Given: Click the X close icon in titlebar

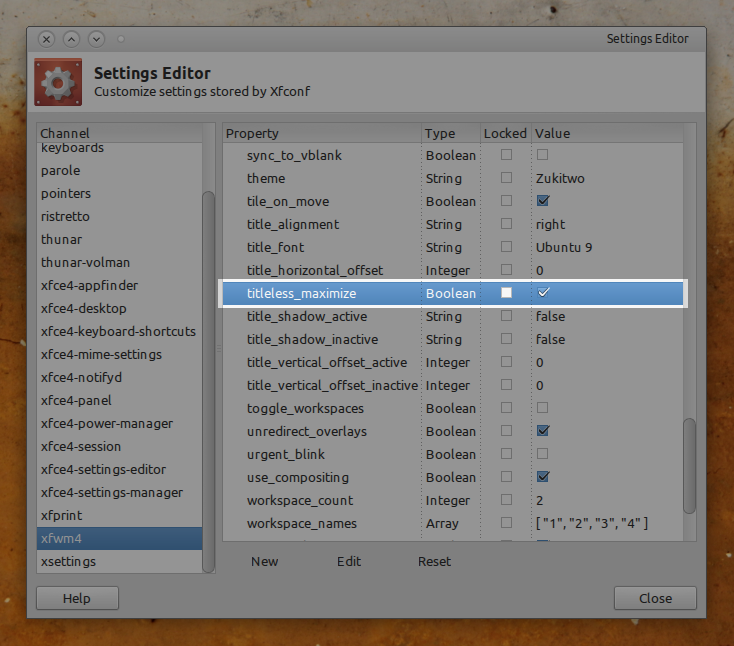Looking at the screenshot, I should pyautogui.click(x=46, y=39).
